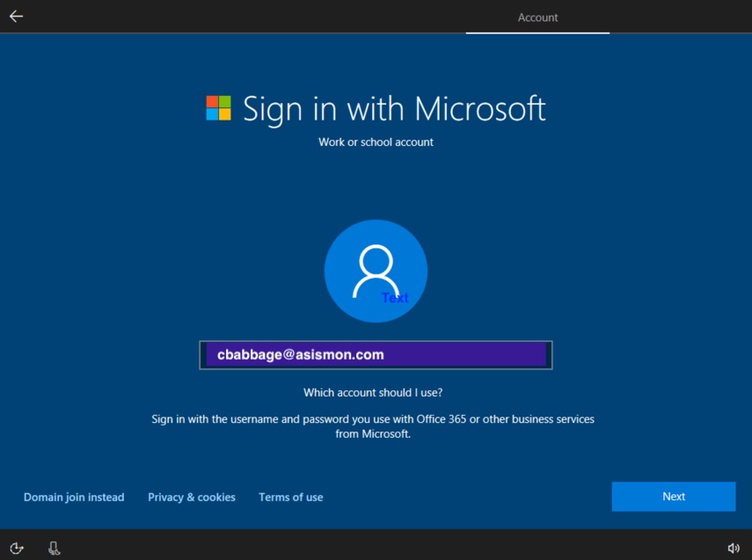The image size is (752, 560).
Task: View the "Terms of use" link
Action: (x=290, y=498)
